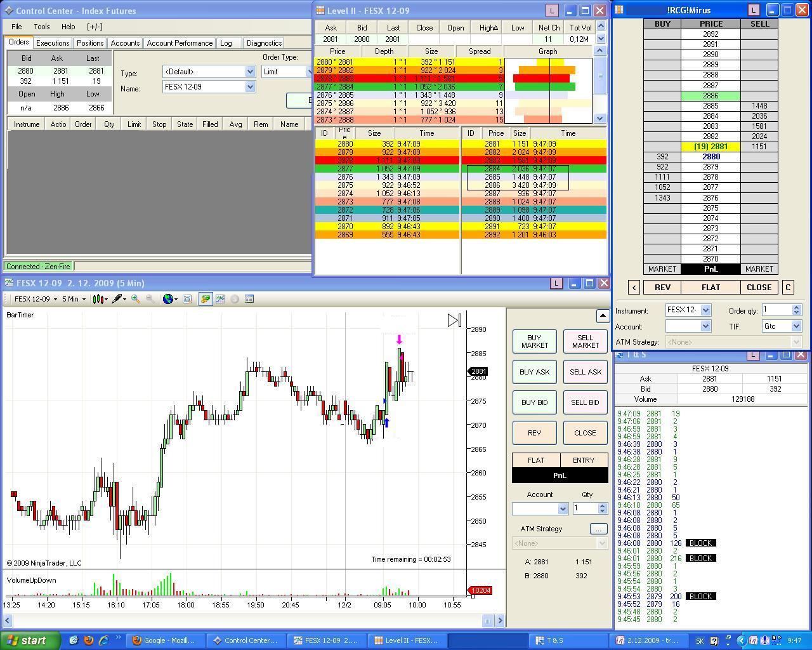Open the SuperDOM Account dropdown
Image resolution: width=812 pixels, height=650 pixels.
(x=705, y=326)
